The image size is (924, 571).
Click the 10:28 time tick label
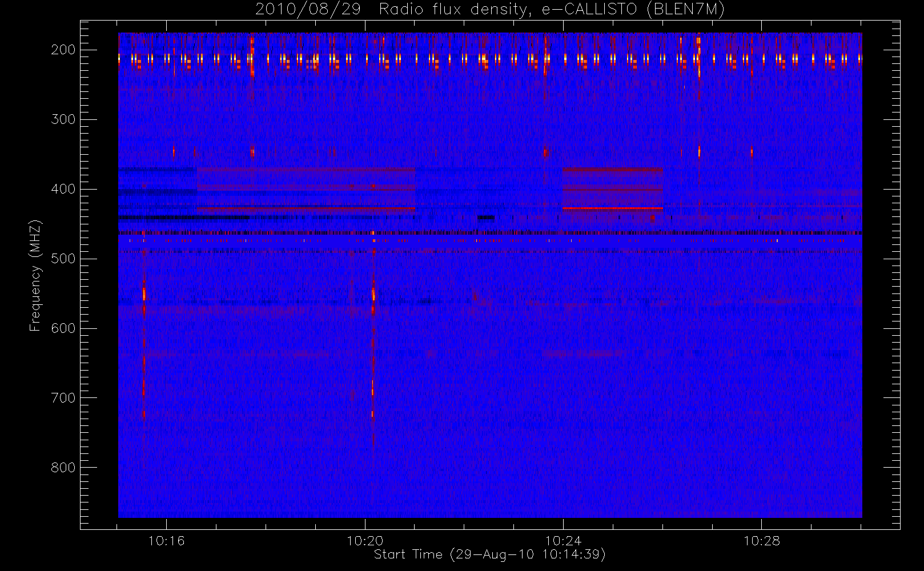(762, 541)
